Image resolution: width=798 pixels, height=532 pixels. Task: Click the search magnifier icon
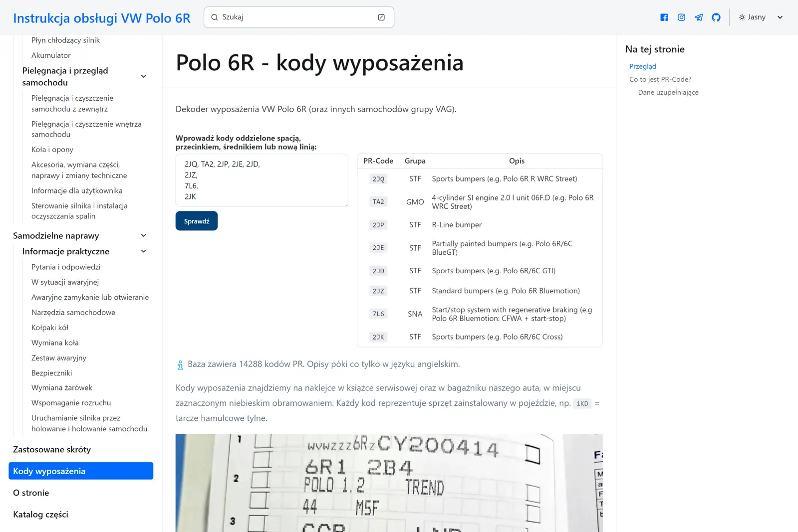click(215, 17)
